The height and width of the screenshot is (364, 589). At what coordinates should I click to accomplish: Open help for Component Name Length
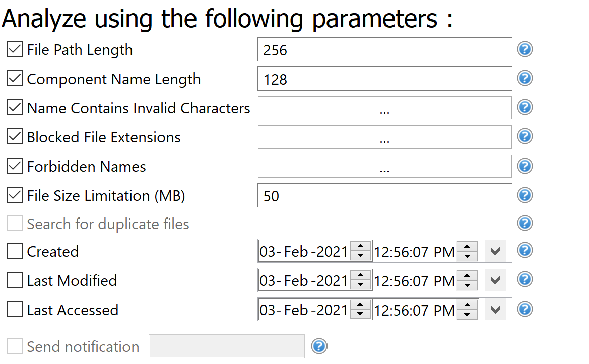(x=525, y=79)
